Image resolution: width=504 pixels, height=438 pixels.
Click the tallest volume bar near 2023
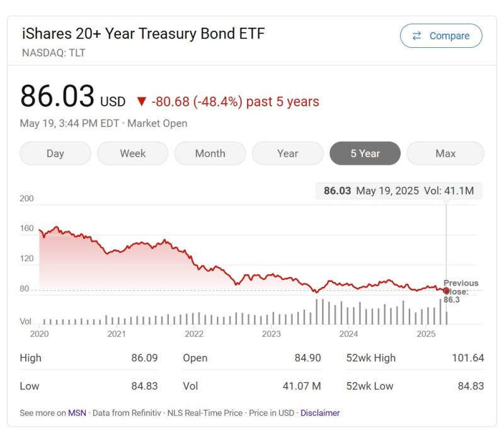(316, 312)
